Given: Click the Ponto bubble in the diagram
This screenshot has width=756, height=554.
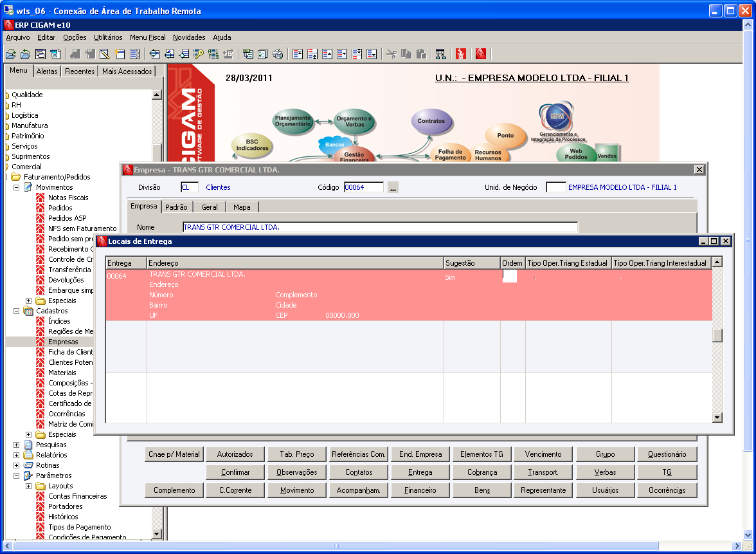Looking at the screenshot, I should [505, 135].
